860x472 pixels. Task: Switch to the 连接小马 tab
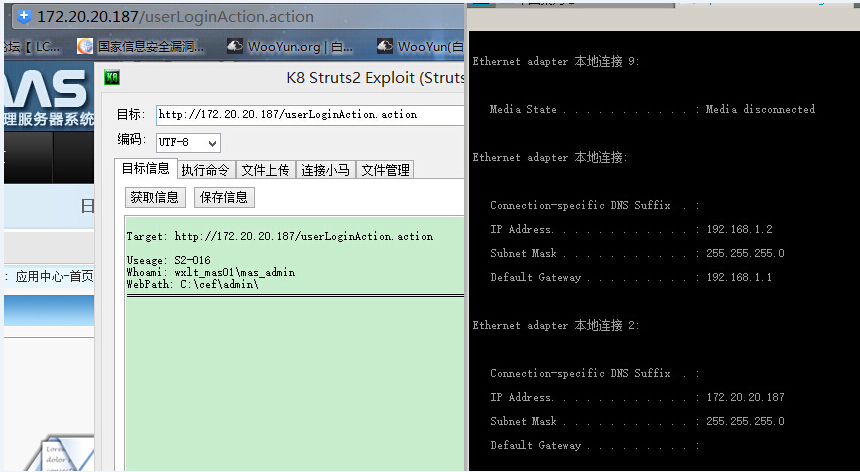pyautogui.click(x=325, y=170)
